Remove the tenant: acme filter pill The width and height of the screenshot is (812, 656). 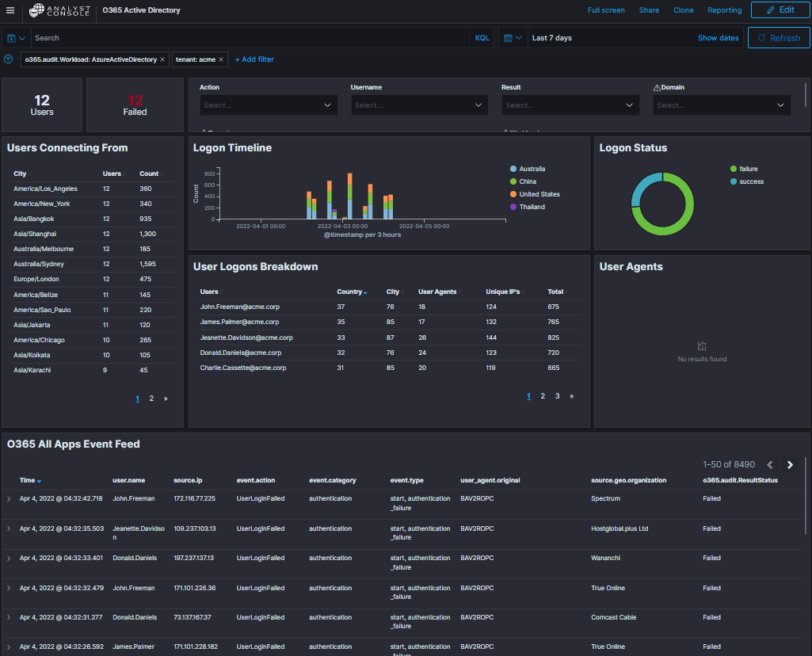[x=220, y=59]
